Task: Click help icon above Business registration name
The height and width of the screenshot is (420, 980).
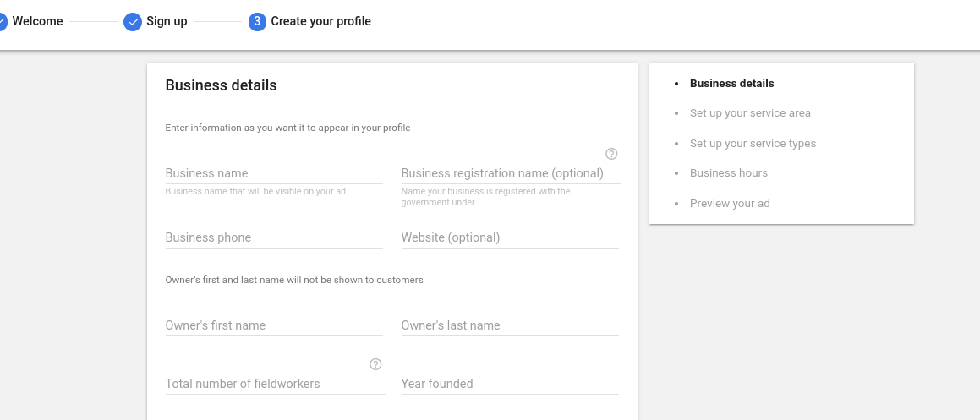Action: pos(611,154)
